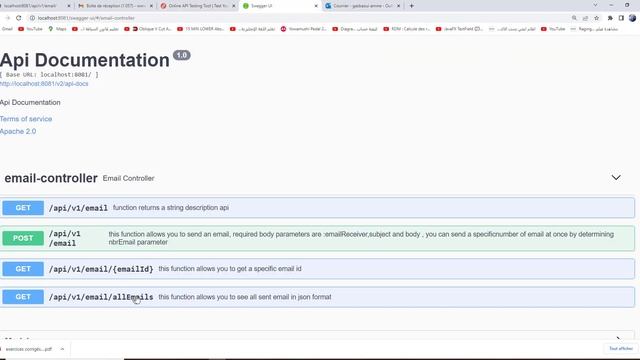Image resolution: width=640 pixels, height=360 pixels.
Task: Open the Oblique V Cut bookmark
Action: click(x=152, y=29)
